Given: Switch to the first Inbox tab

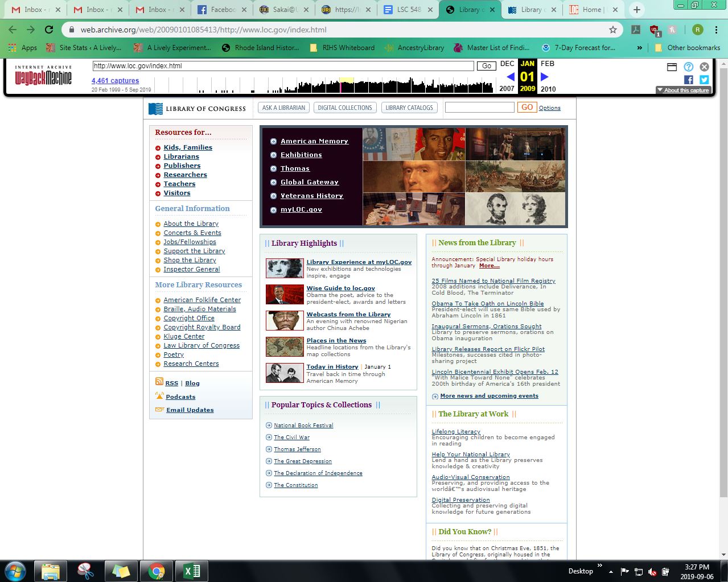Looking at the screenshot, I should pos(34,10).
